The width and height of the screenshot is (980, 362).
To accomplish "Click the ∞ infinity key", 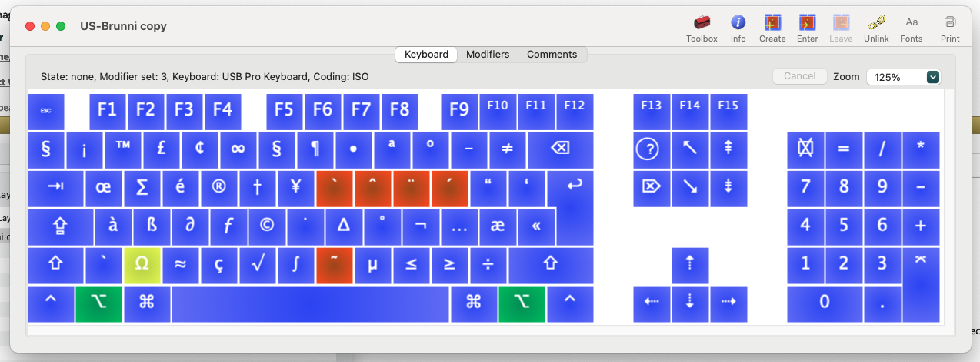I will click(238, 150).
